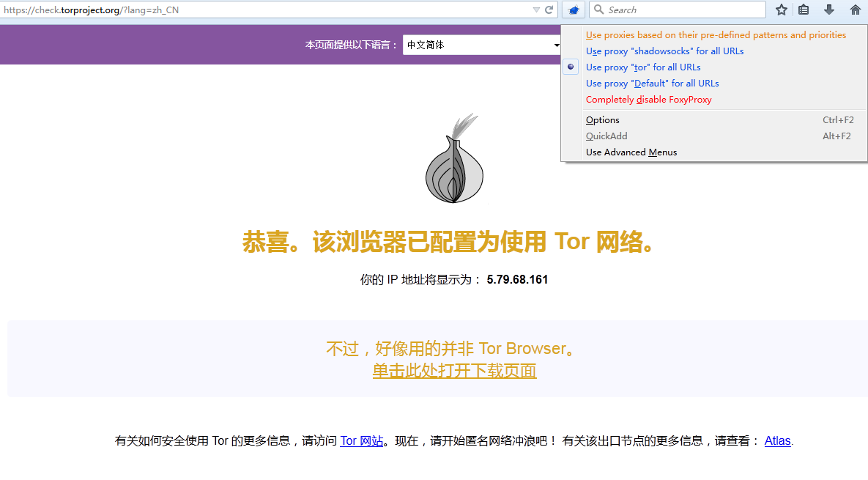
Task: Open the downloads arrow icon
Action: [x=828, y=10]
